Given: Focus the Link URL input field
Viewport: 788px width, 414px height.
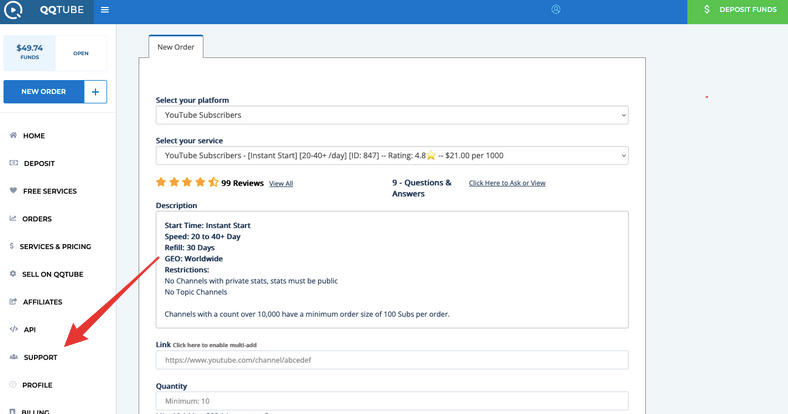Looking at the screenshot, I should pos(392,360).
